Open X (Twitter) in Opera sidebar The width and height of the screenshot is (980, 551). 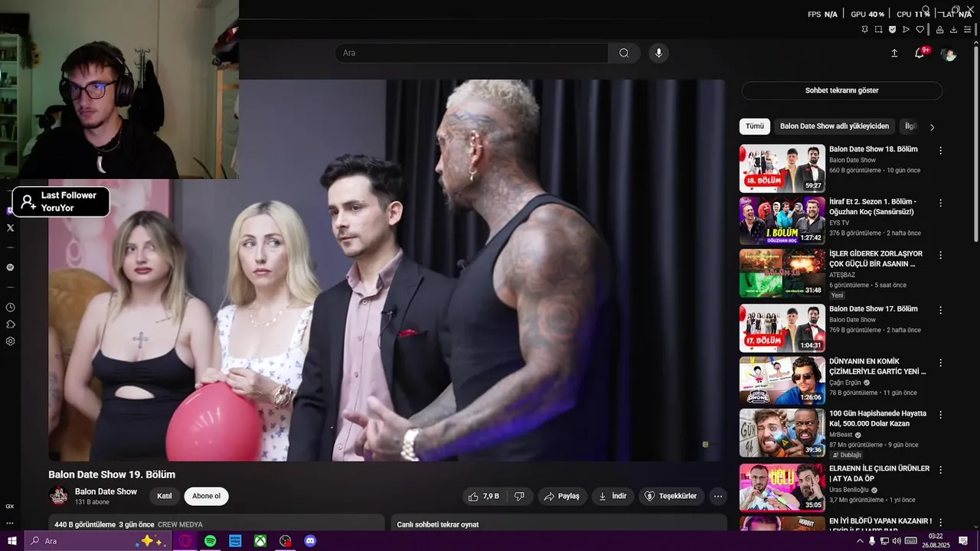tap(10, 227)
